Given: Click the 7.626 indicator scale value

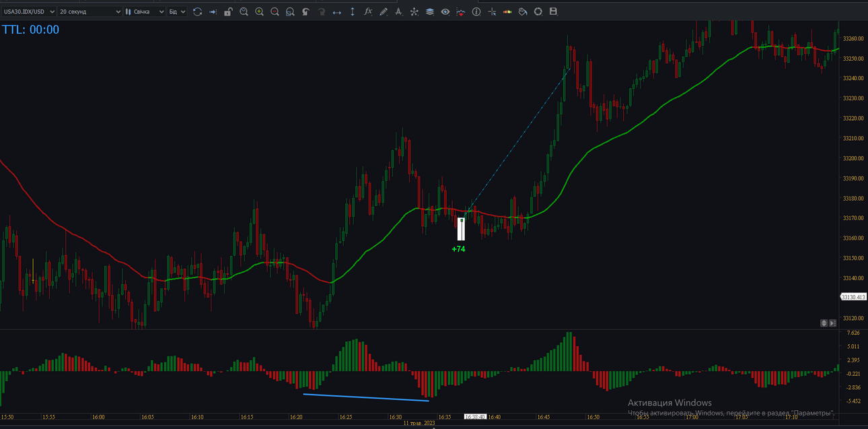Looking at the screenshot, I should 853,333.
